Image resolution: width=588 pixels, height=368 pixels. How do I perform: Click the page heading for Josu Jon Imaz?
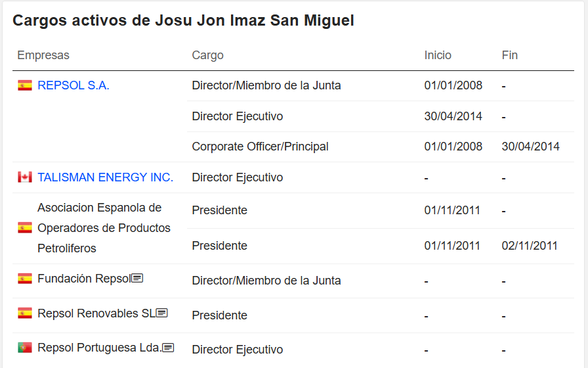pyautogui.click(x=183, y=20)
